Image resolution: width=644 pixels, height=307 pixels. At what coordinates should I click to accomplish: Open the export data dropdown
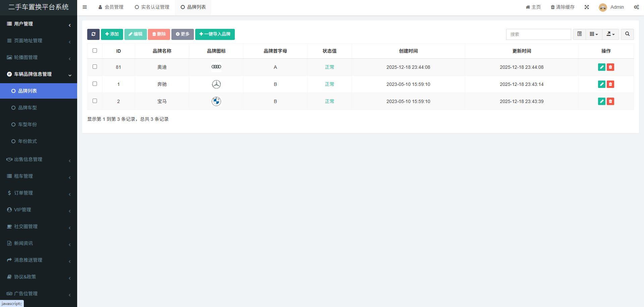[x=610, y=34]
